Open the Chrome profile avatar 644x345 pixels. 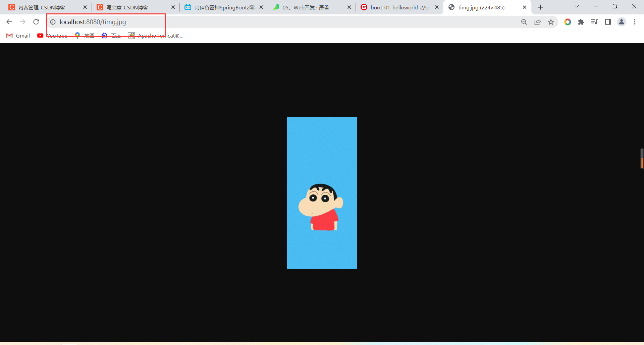pos(622,22)
